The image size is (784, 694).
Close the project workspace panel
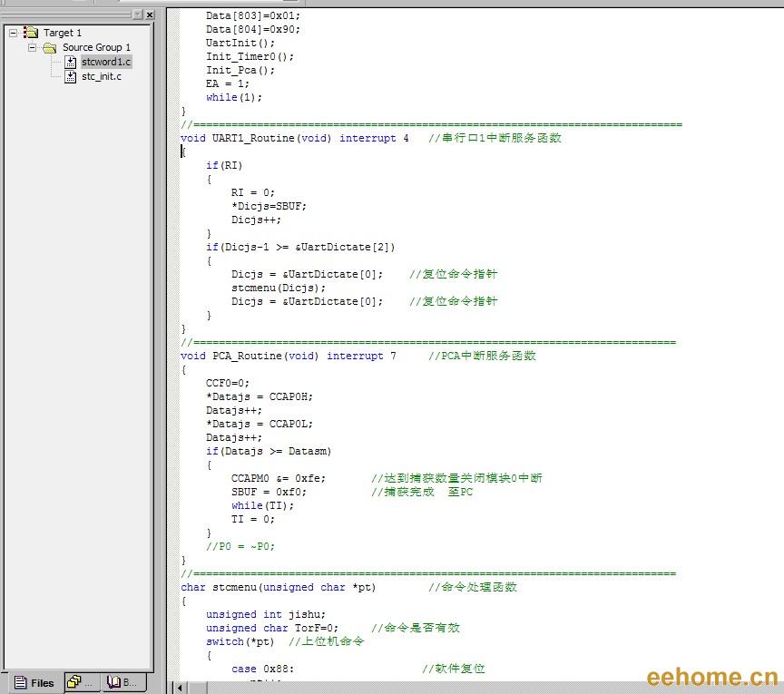point(150,15)
